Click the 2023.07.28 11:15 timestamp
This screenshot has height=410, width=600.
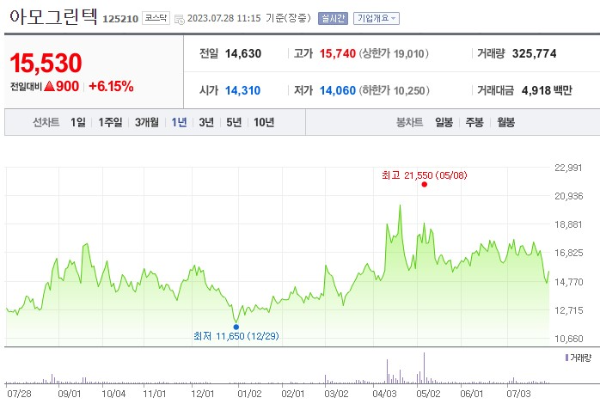coord(224,18)
